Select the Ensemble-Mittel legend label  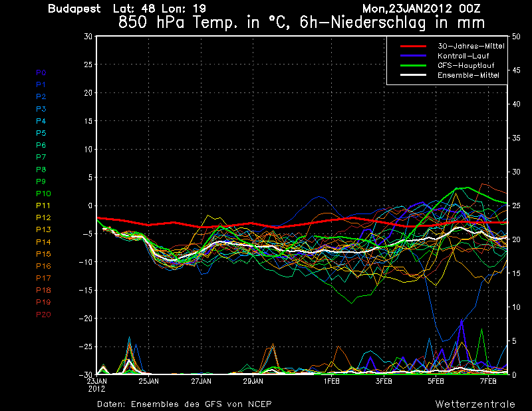(467, 76)
